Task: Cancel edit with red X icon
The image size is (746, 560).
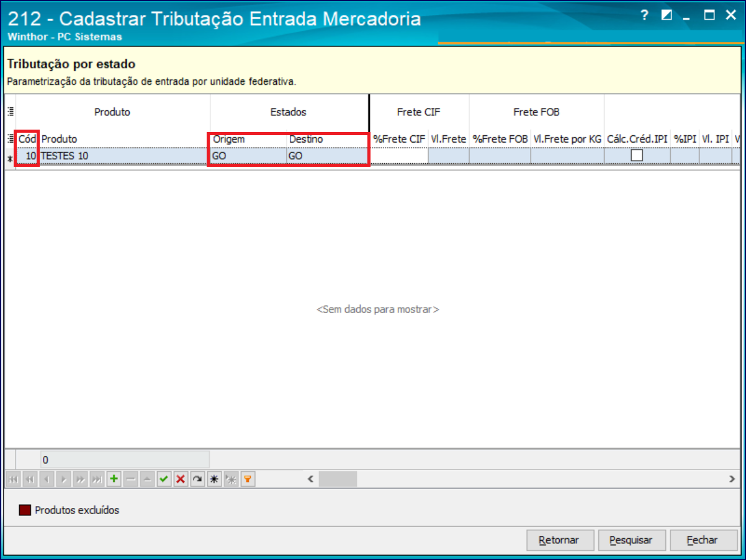Action: [181, 479]
